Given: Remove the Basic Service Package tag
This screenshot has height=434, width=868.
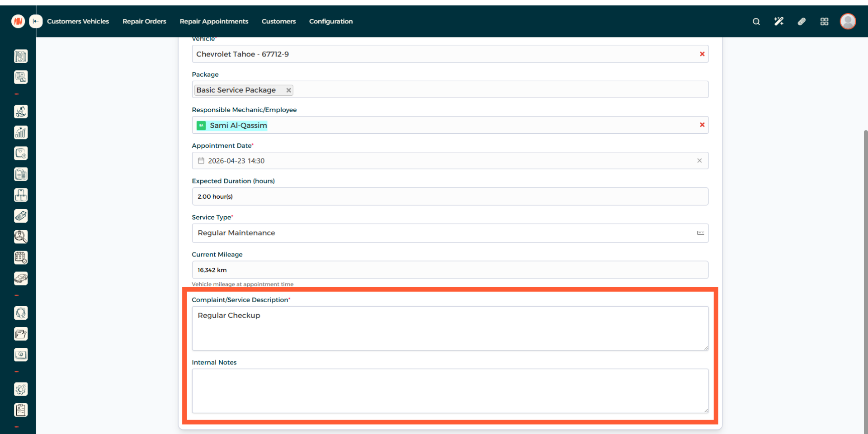Looking at the screenshot, I should tap(288, 90).
